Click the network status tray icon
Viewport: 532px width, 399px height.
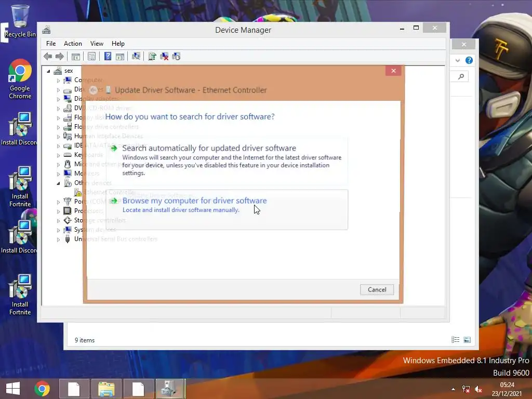pos(466,389)
